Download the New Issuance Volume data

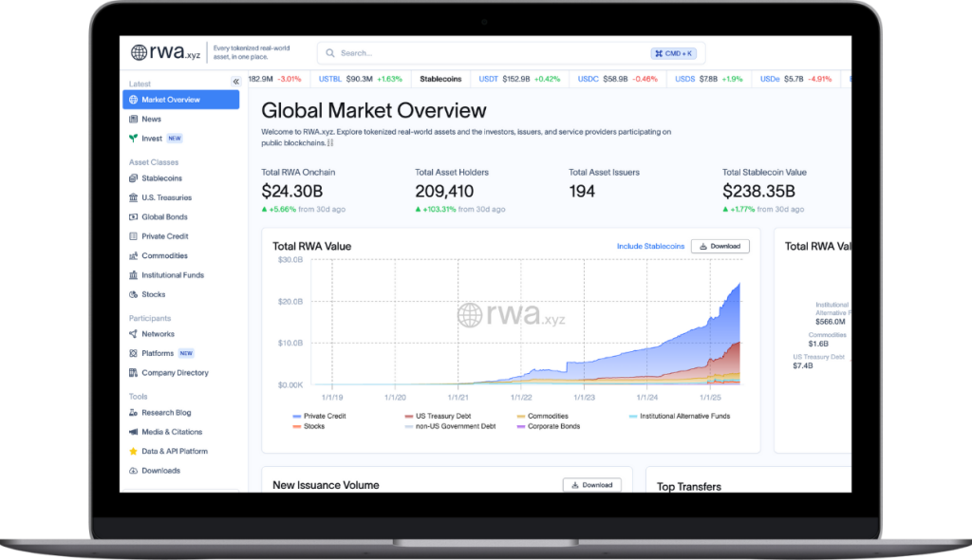[x=592, y=485]
